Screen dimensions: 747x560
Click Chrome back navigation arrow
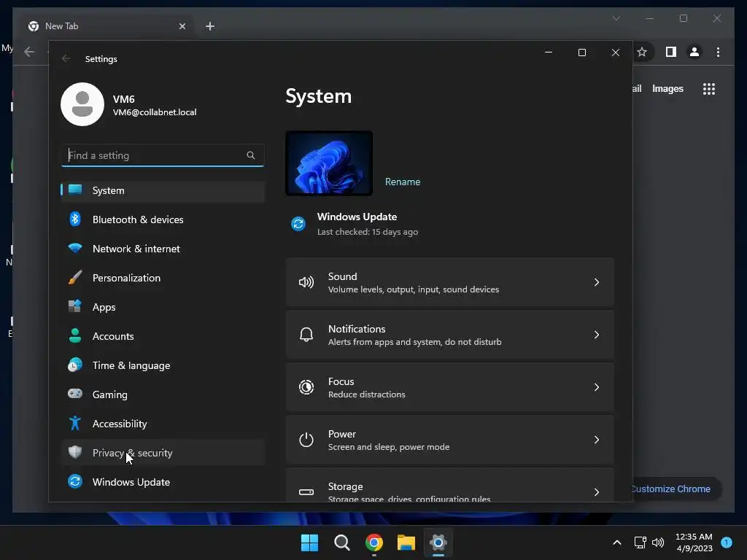[x=29, y=52]
